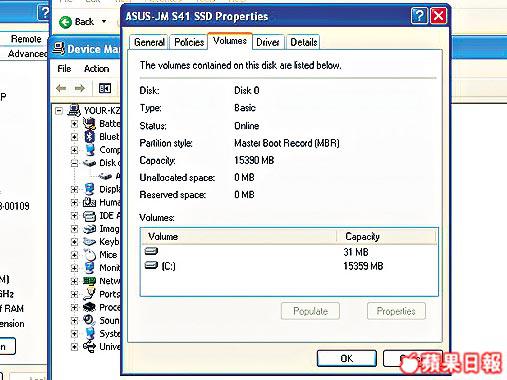Expand the Human Interface Devices node

(74, 202)
